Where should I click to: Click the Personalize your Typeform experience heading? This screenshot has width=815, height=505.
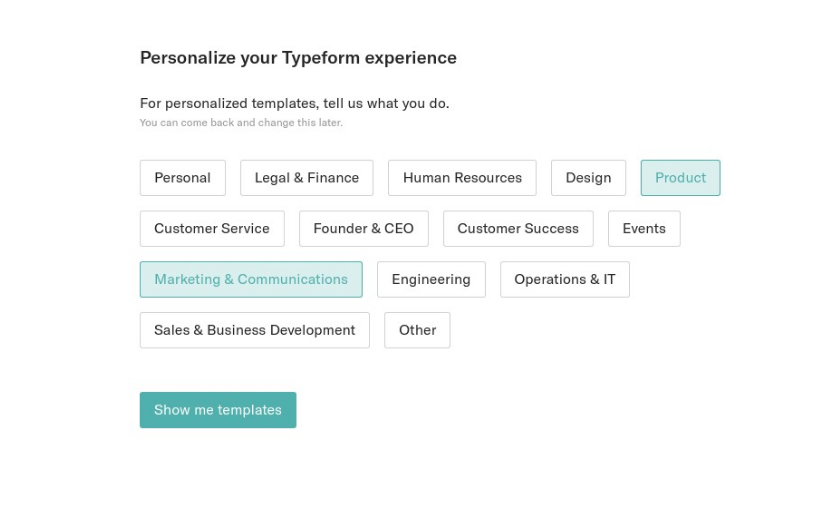coord(298,58)
